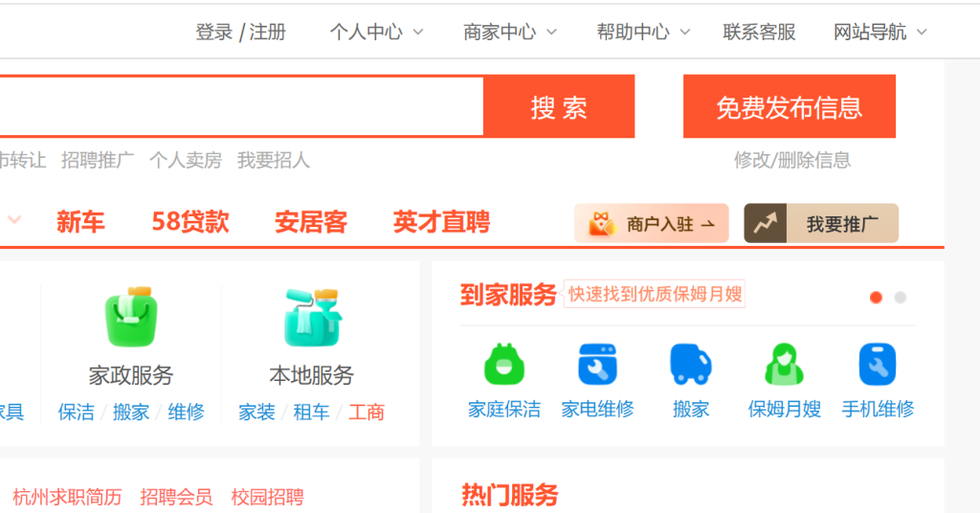Open the 修改/删除信息 link

click(x=792, y=160)
